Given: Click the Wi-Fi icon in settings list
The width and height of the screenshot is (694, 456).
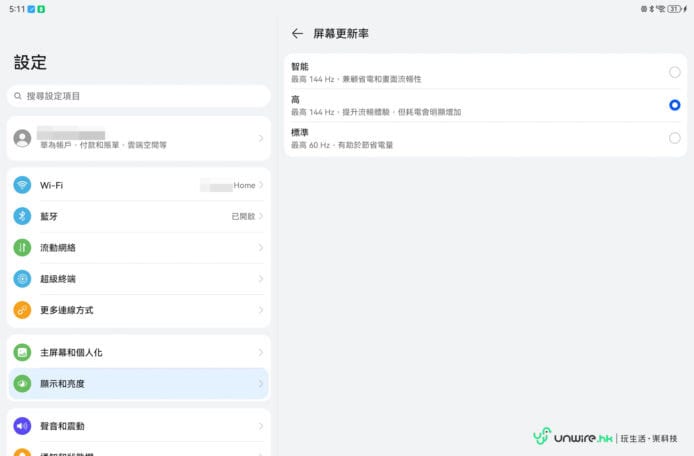Looking at the screenshot, I should click(22, 185).
